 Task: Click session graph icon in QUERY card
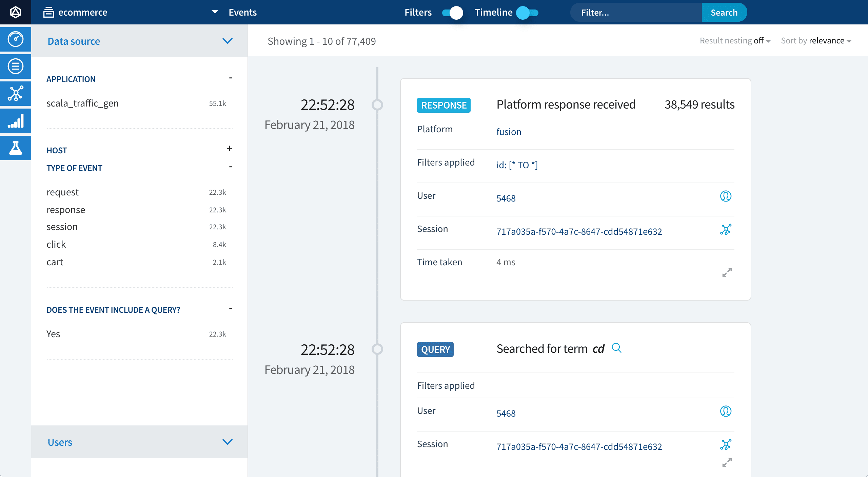(x=726, y=444)
